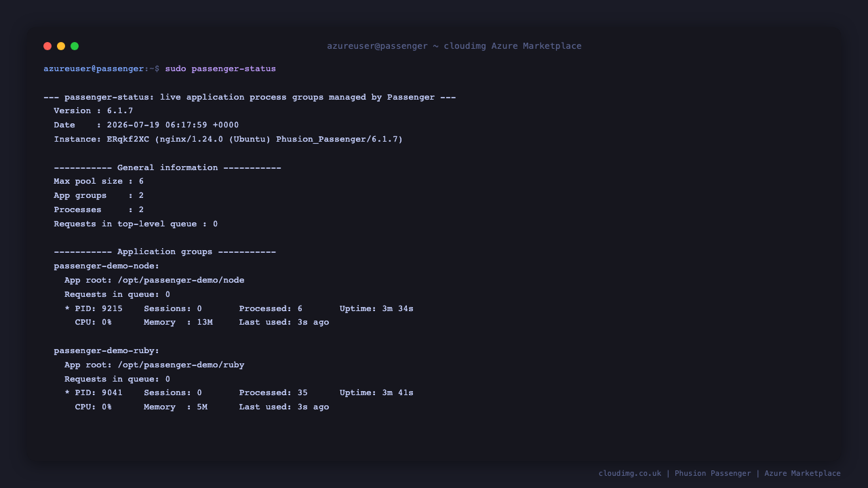Click the 'App groups : 2' line
The width and height of the screenshot is (868, 488).
(99, 196)
